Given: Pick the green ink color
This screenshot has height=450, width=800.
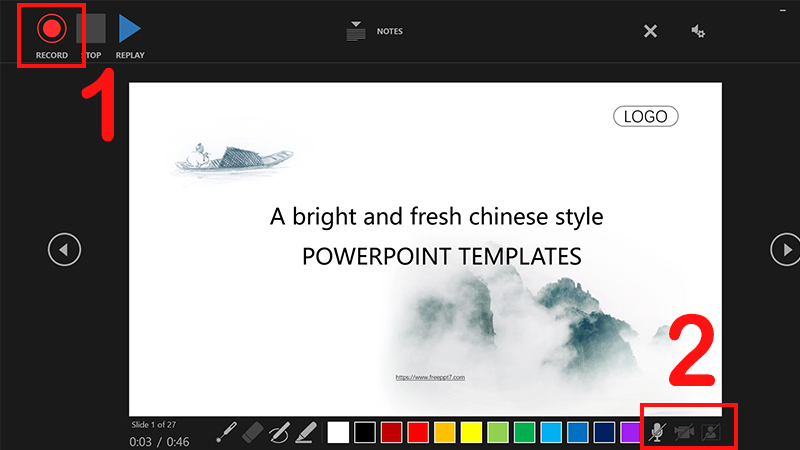Looking at the screenshot, I should [524, 432].
